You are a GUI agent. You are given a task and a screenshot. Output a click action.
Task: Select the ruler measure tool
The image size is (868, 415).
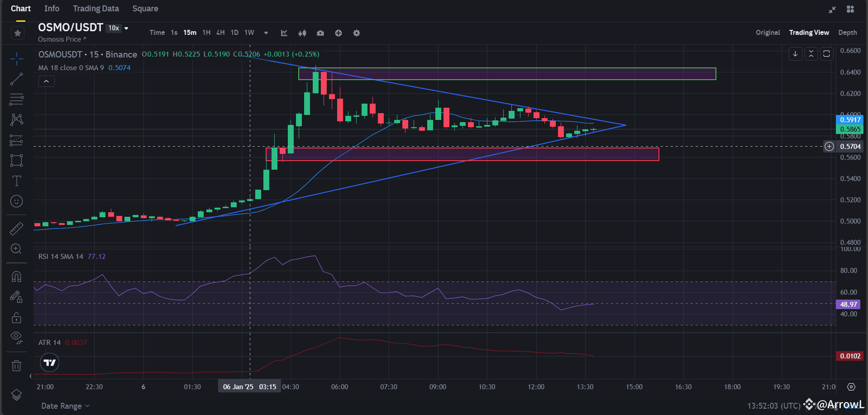coord(17,229)
